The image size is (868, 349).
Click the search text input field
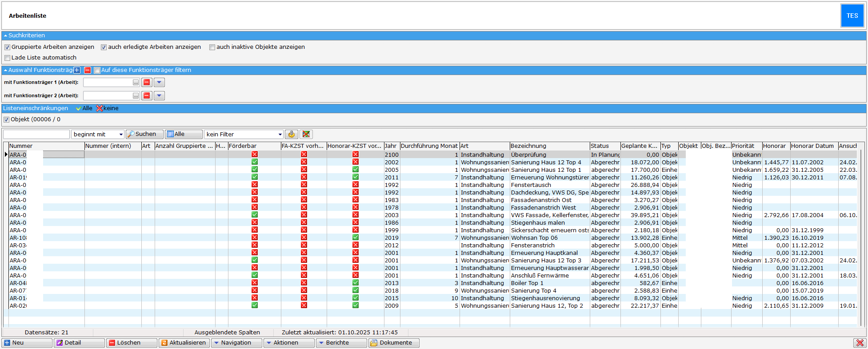(x=36, y=134)
